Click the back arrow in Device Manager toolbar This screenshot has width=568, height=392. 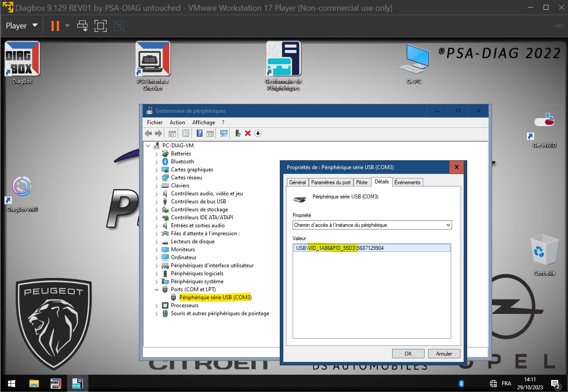[148, 133]
